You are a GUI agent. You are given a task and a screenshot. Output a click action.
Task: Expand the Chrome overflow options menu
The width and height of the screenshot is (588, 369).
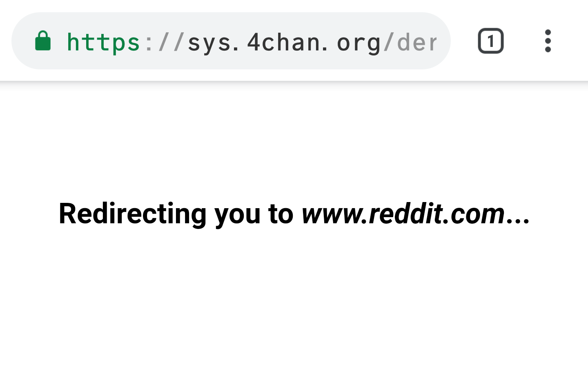(x=548, y=41)
